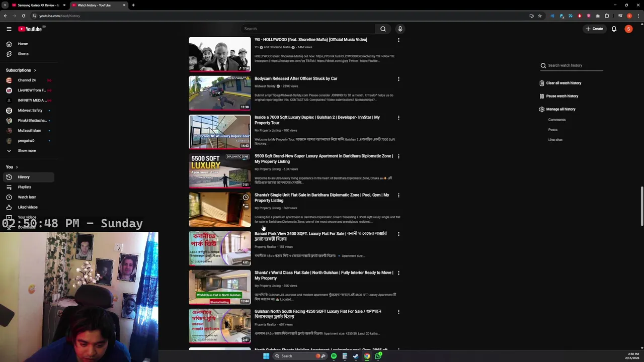Image resolution: width=644 pixels, height=362 pixels.
Task: Expand the Subscriptions section
Action: (21, 70)
